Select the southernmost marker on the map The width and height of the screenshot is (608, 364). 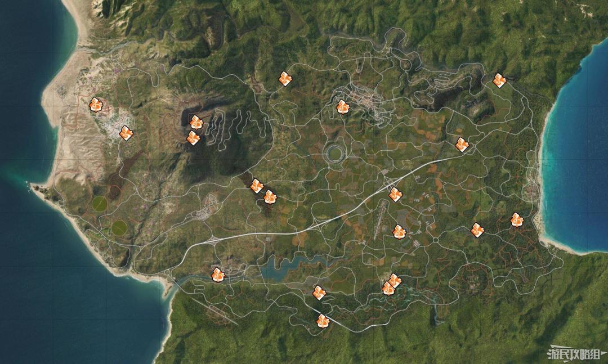point(323,321)
